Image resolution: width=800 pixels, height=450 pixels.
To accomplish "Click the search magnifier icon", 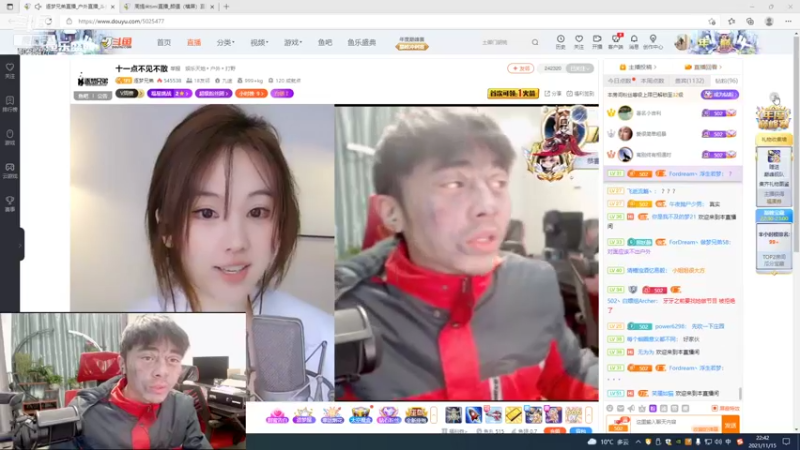I will 535,42.
